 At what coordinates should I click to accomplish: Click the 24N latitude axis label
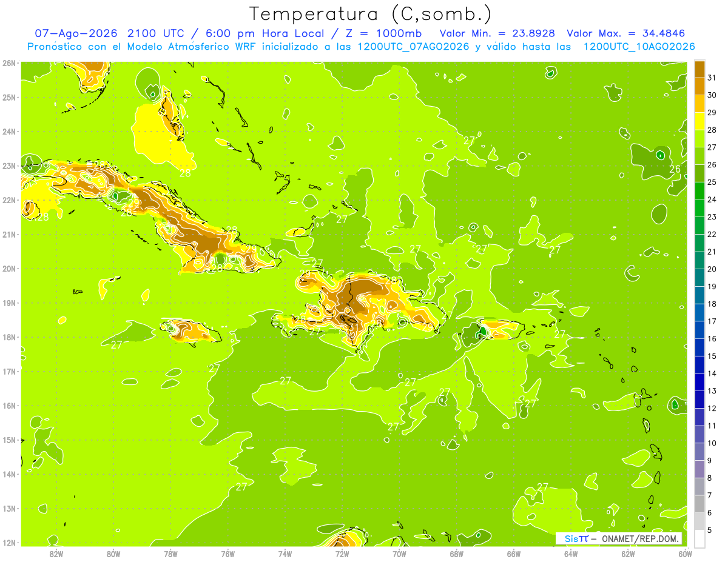[9, 132]
